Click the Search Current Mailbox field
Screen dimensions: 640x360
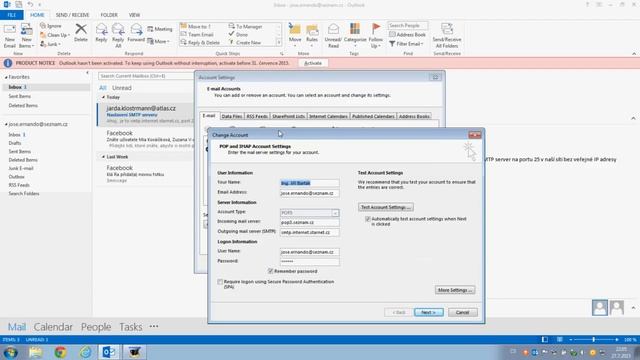[x=146, y=76]
